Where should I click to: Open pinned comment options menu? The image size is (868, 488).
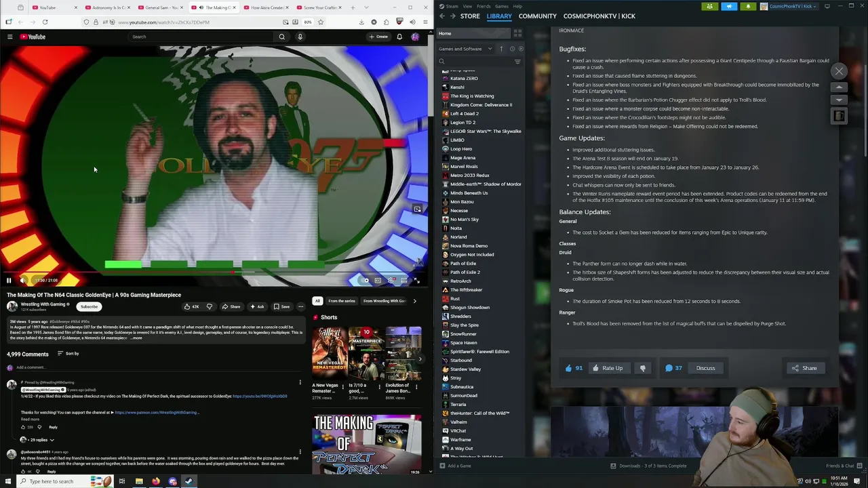click(300, 383)
